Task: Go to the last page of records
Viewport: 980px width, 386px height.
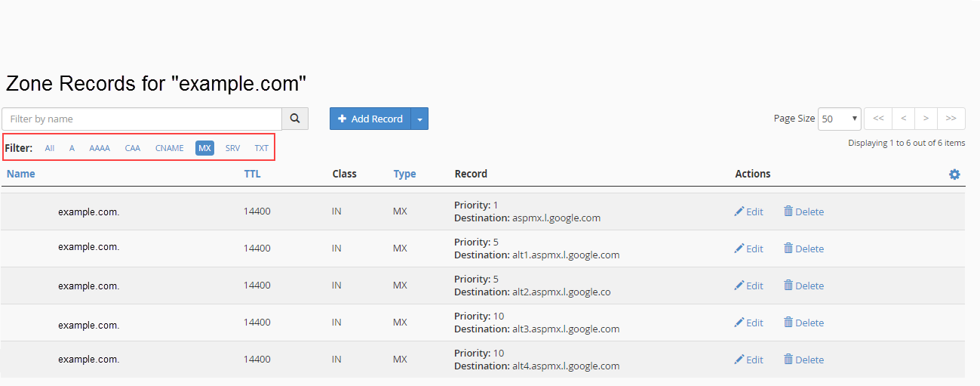Action: tap(951, 119)
